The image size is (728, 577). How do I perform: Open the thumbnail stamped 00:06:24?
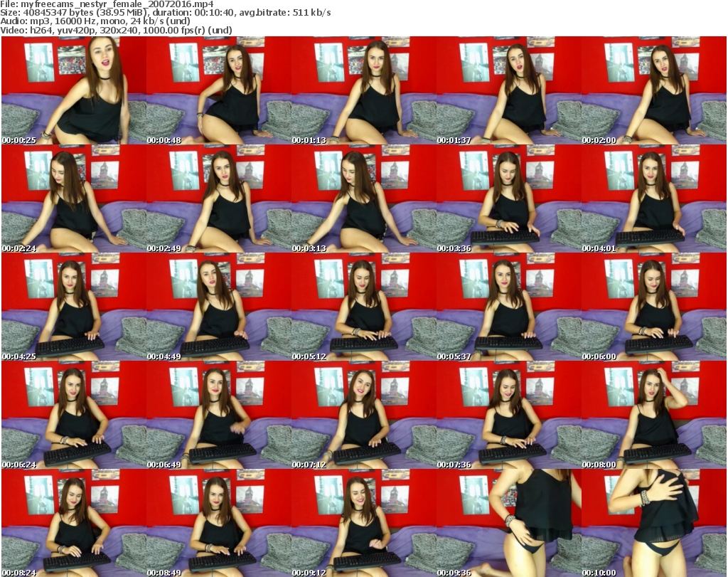[x=74, y=415]
